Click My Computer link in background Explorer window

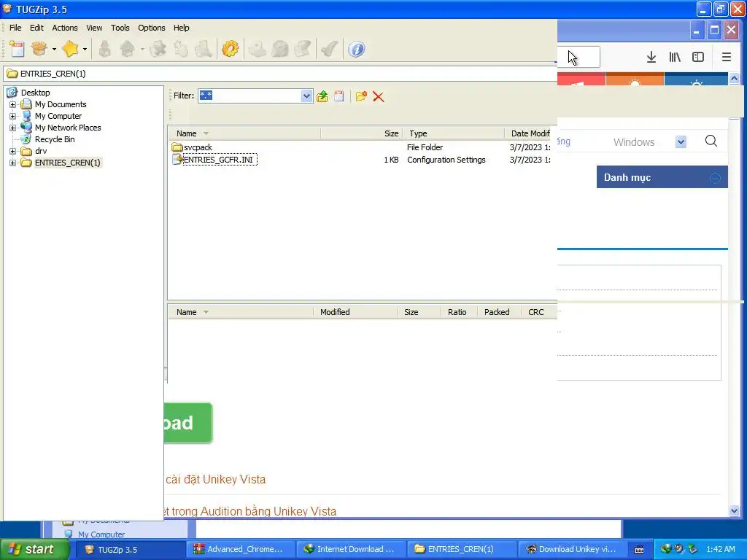(101, 534)
